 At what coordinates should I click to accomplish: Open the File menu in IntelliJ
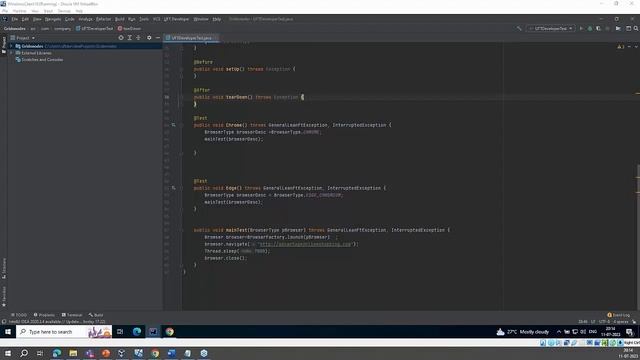(x=15, y=19)
